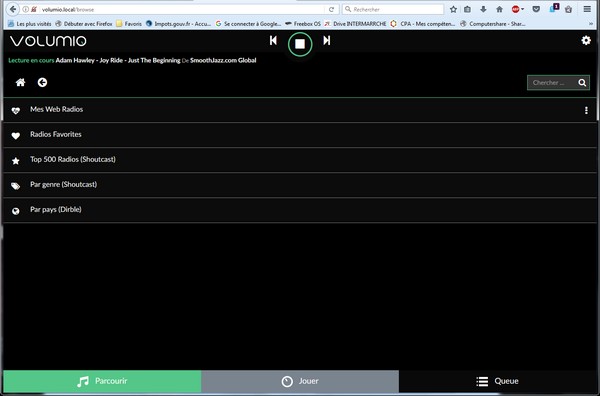This screenshot has height=396, width=600.
Task: Open Firefox downloads arrow
Action: (483, 10)
